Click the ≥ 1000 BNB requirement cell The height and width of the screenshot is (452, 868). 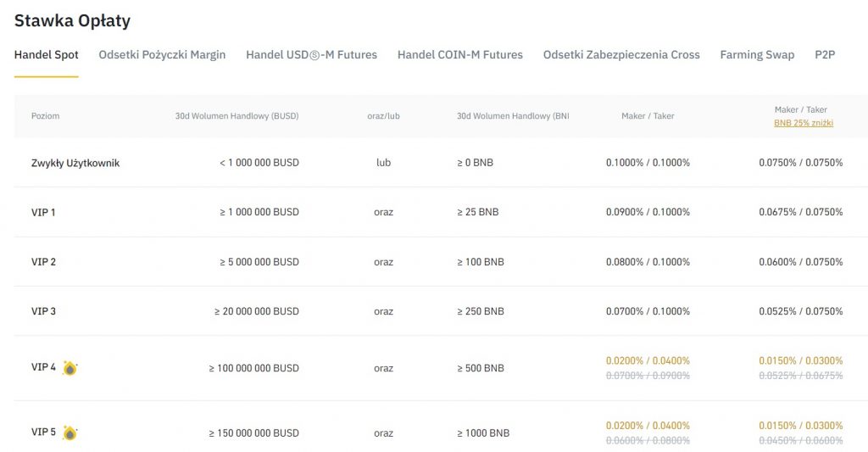(x=483, y=432)
